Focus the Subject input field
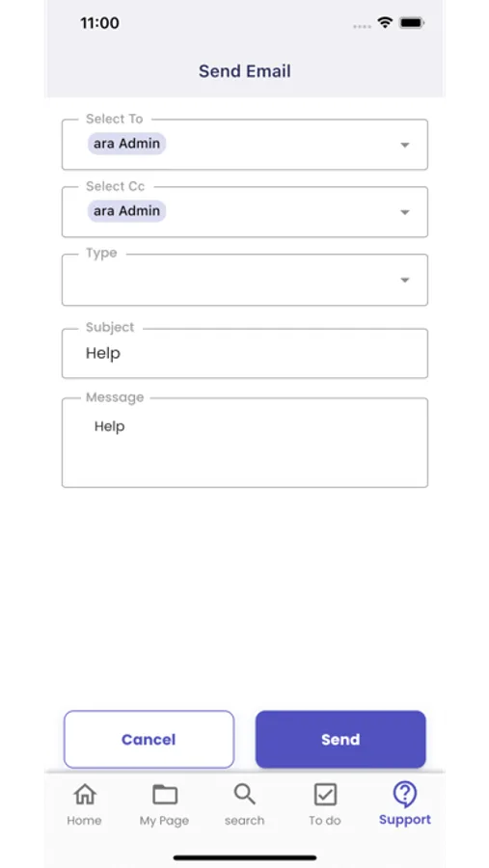The image size is (489, 868). pos(245,353)
